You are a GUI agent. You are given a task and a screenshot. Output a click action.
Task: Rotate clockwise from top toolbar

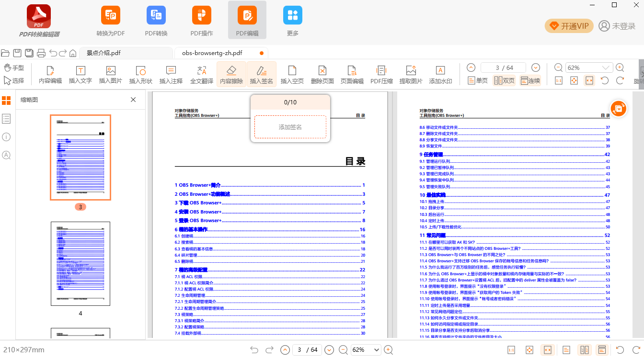tap(620, 81)
